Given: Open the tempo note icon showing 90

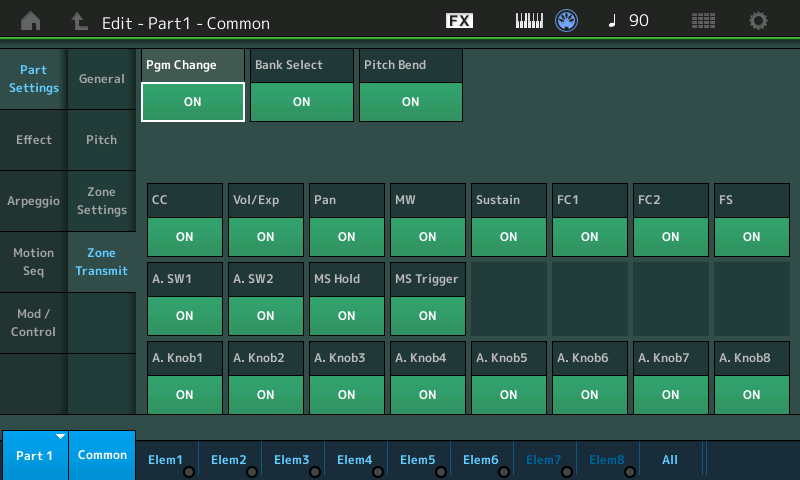Looking at the screenshot, I should click(x=627, y=21).
